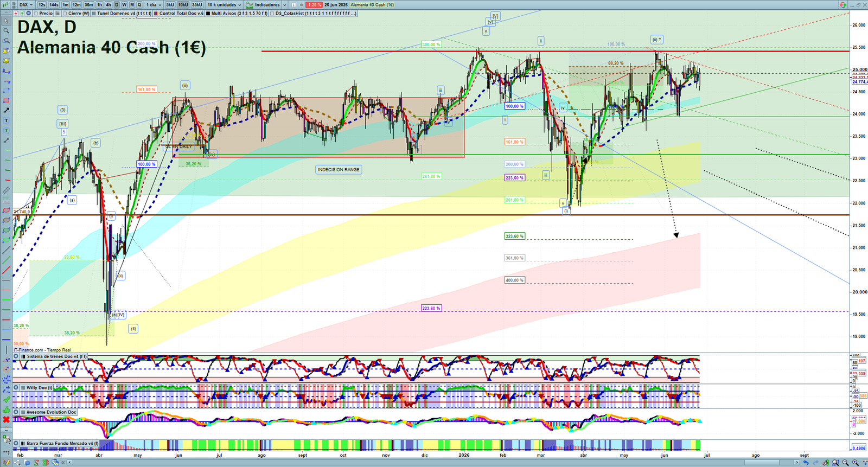
Task: Click the Awesome Evolution Doc label
Action: 52,412
